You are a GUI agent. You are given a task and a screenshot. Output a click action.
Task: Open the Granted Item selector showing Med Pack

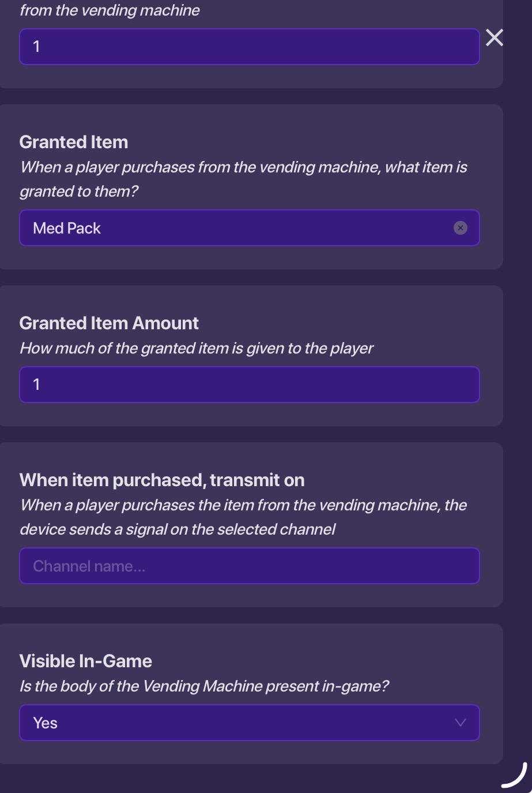point(231,228)
